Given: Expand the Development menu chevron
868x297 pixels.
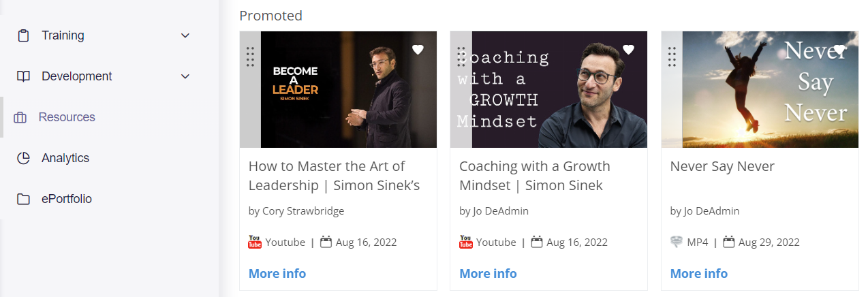Looking at the screenshot, I should tap(185, 76).
